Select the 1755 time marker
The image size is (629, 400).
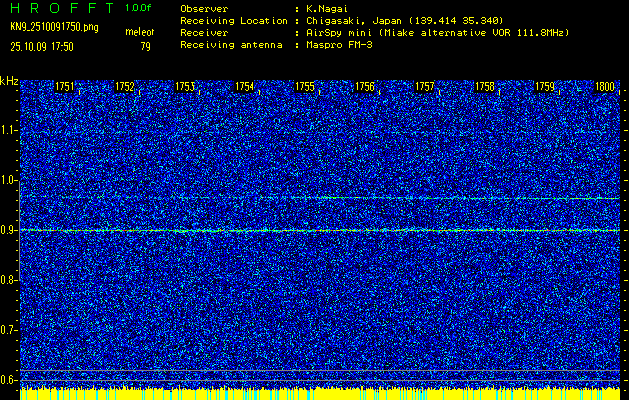(305, 87)
